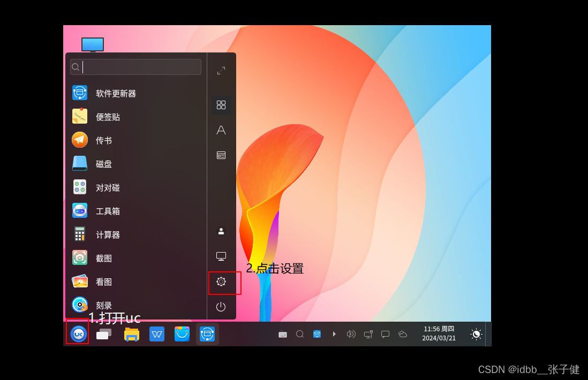Open 截图 screenshot tool
588x380 pixels.
point(137,258)
